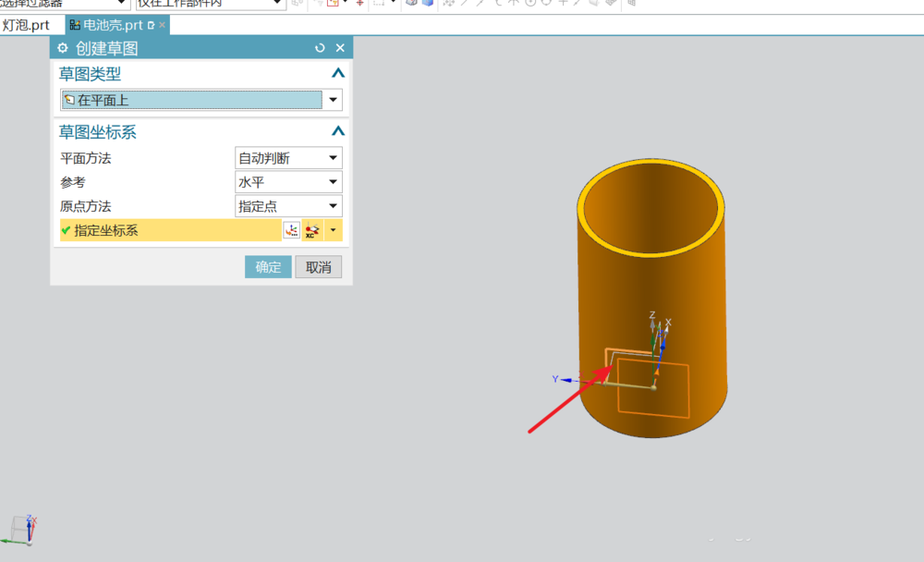The width and height of the screenshot is (924, 562).
Task: Click the XC inferred coordinate system icon
Action: [x=311, y=230]
